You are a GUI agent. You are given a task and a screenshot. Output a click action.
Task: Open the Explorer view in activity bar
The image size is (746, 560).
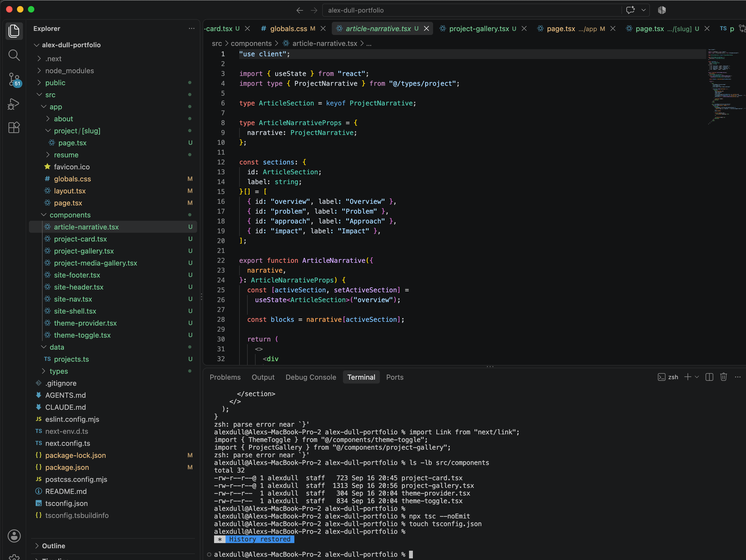coord(14,31)
